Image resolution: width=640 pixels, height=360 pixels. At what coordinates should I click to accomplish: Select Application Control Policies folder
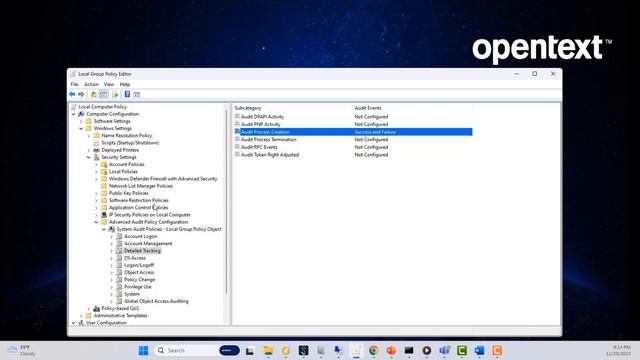click(x=138, y=207)
